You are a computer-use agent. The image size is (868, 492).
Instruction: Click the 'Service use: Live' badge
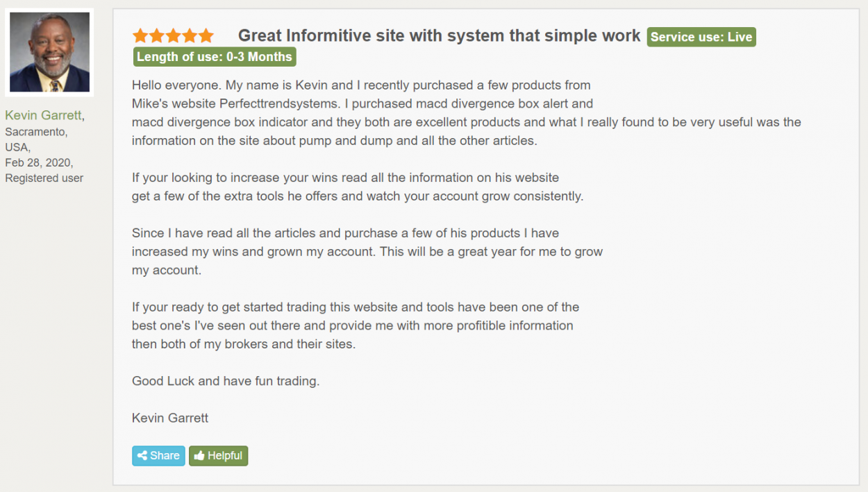[701, 37]
